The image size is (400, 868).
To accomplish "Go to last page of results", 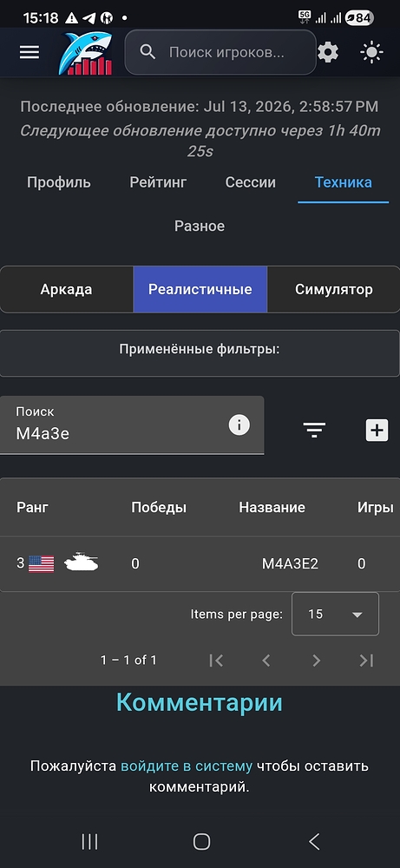I will tap(366, 660).
